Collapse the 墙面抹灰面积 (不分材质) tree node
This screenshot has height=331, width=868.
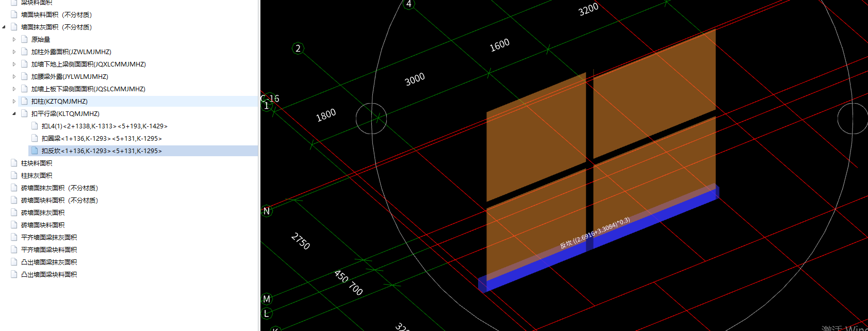[4, 27]
